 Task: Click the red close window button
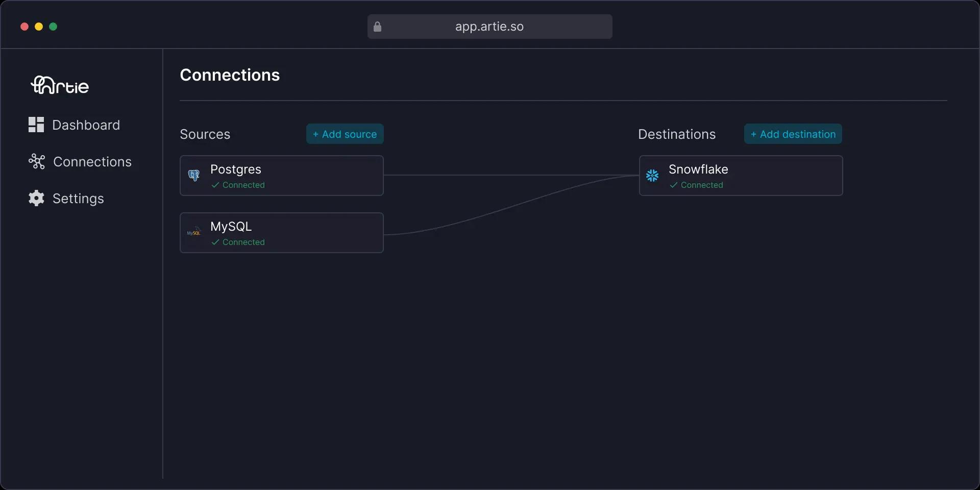[24, 27]
